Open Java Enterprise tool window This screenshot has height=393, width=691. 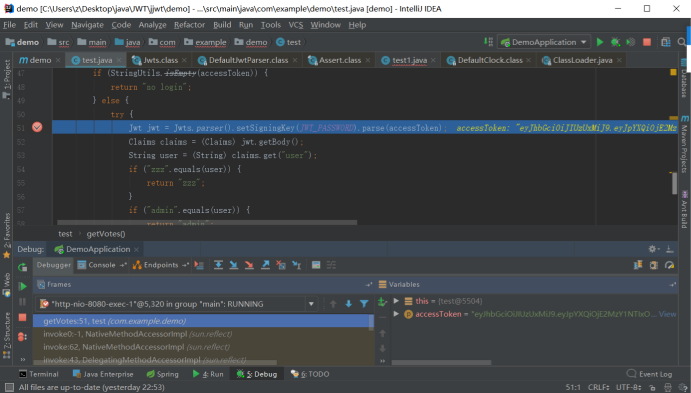tap(103, 374)
